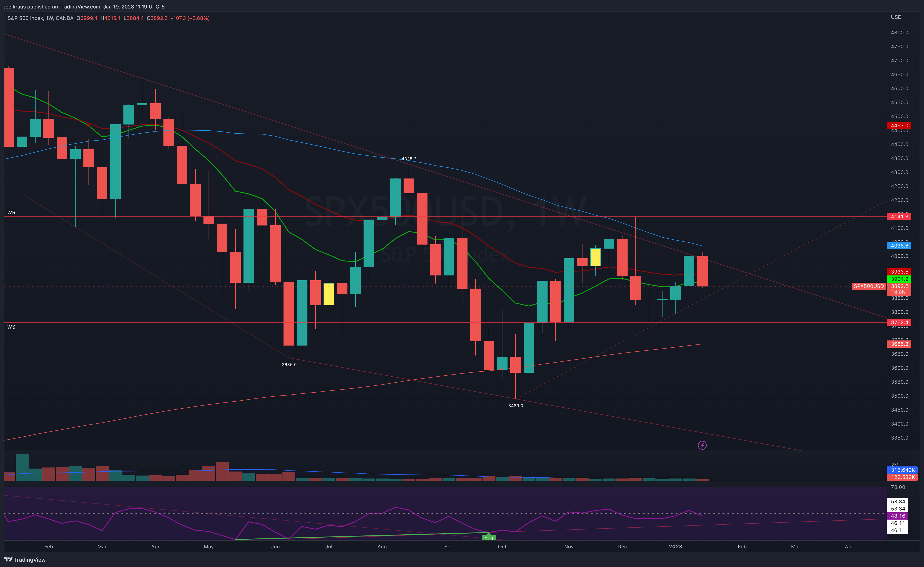The image size is (924, 567).
Task: Click the S&P 500 Index symbol title
Action: pos(25,18)
